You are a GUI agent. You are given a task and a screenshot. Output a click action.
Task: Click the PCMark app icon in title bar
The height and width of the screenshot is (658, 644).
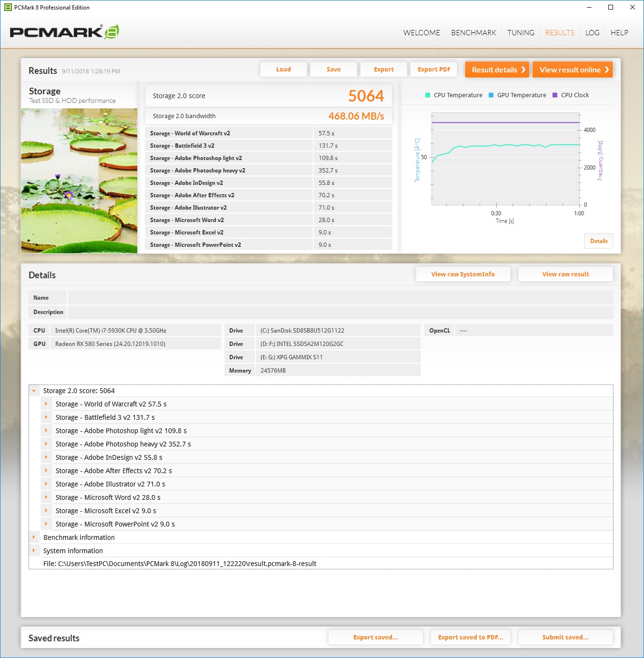point(8,7)
